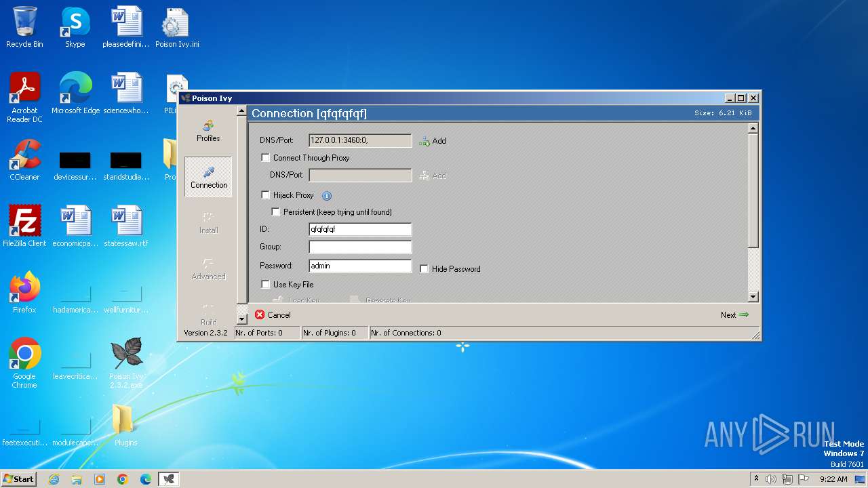Click Version 2.3.2 status text
The height and width of the screenshot is (488, 868).
pyautogui.click(x=205, y=333)
